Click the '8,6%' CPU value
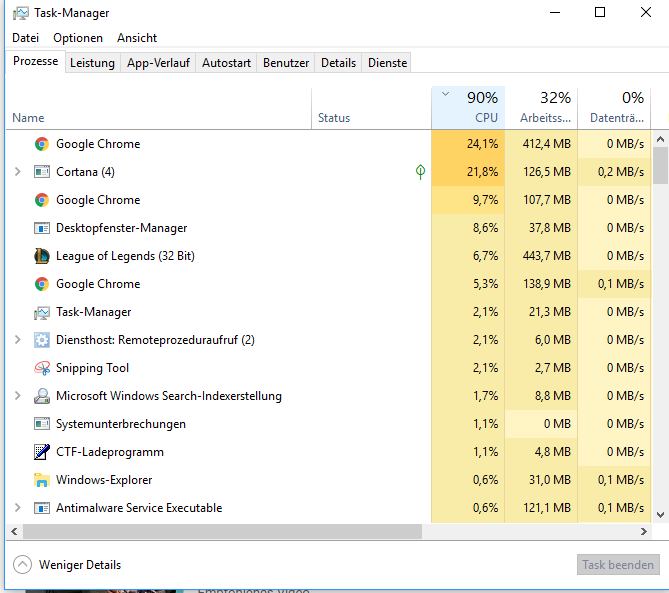The height and width of the screenshot is (593, 669). tap(486, 228)
